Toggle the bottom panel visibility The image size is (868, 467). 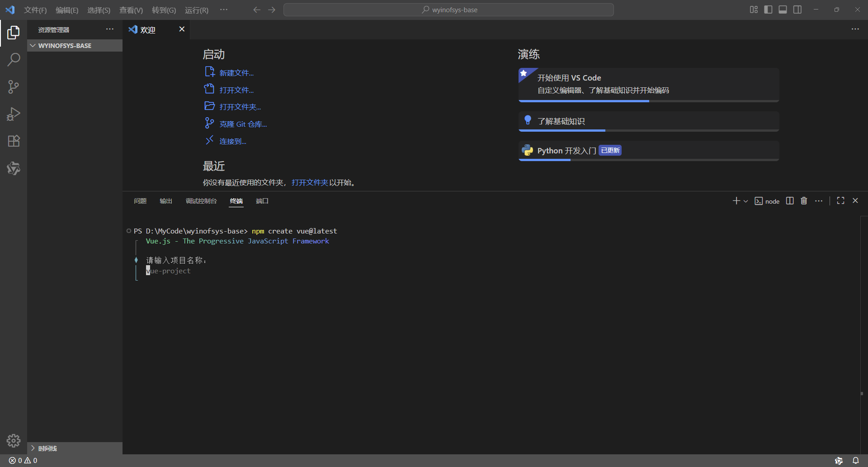tap(783, 10)
